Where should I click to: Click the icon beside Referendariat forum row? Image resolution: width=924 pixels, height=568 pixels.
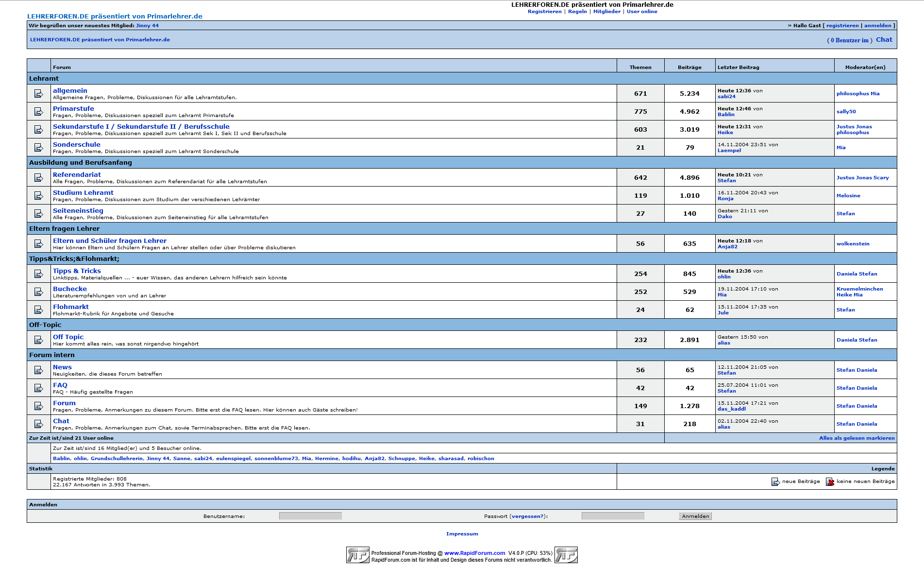(x=39, y=178)
